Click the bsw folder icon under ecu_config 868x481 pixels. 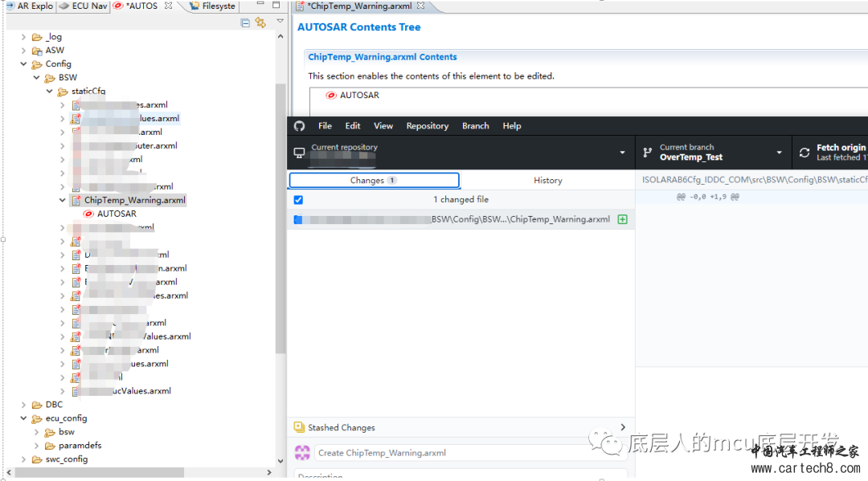[x=50, y=432]
